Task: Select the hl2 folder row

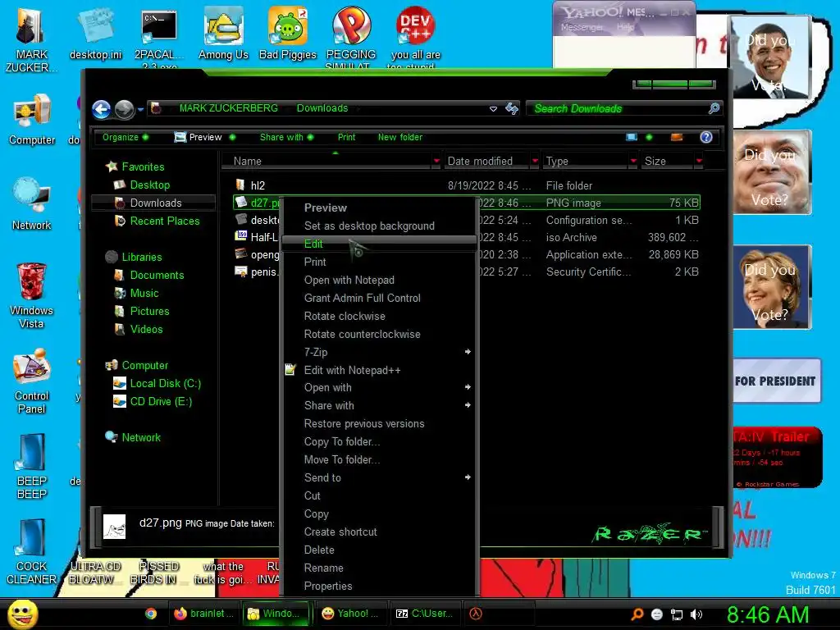Action: coord(466,185)
